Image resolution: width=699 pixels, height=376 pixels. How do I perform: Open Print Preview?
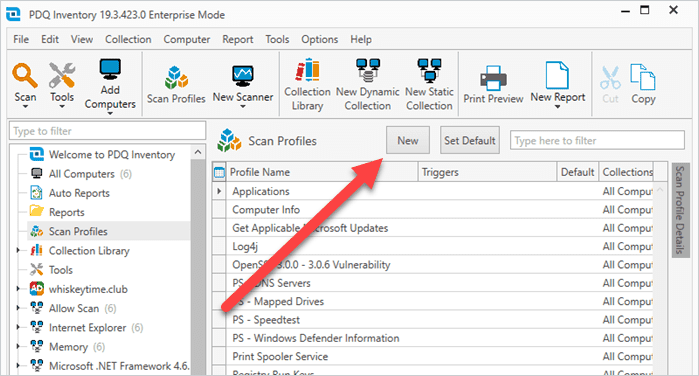click(493, 85)
